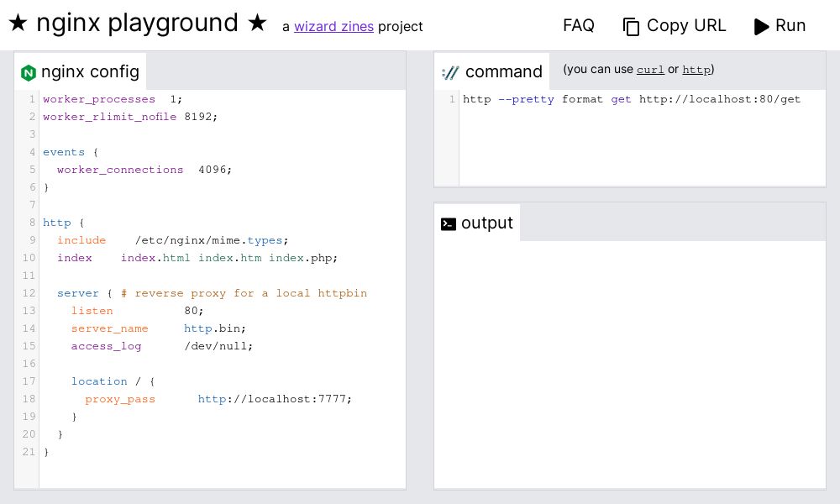Click the http.bin server name value

[x=212, y=328]
